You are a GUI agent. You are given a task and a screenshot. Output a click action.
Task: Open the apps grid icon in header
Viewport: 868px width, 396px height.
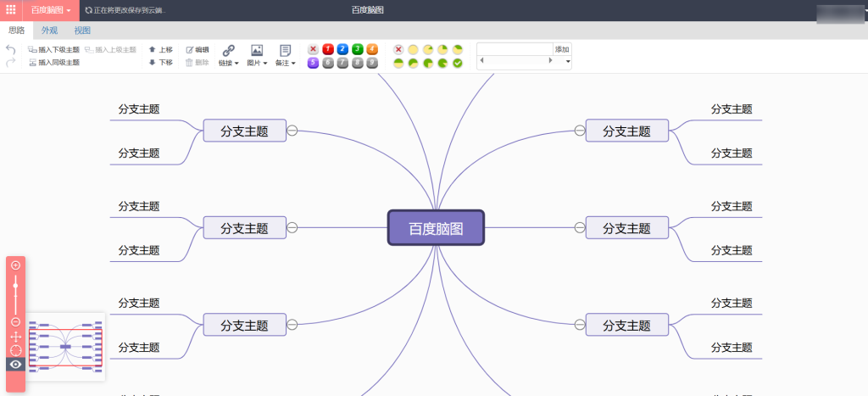(x=10, y=9)
